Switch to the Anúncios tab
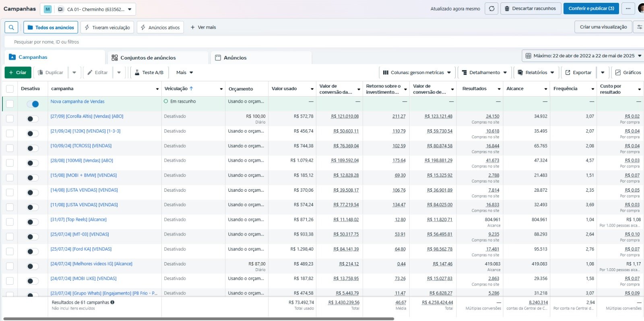The image size is (644, 321). [235, 58]
